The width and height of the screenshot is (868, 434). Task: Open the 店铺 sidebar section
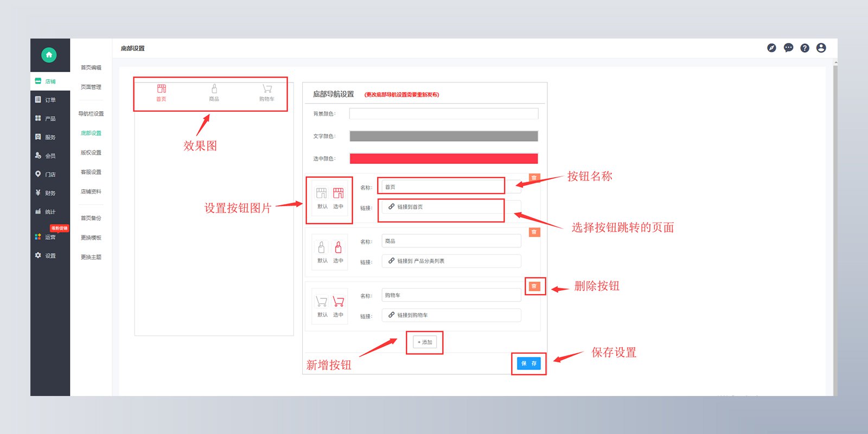pyautogui.click(x=50, y=81)
